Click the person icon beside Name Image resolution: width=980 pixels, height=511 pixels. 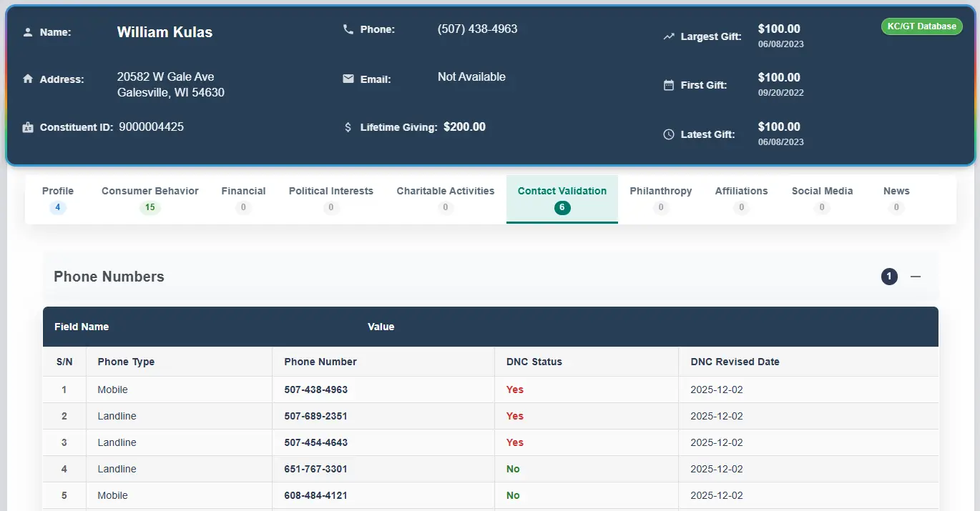click(x=28, y=32)
